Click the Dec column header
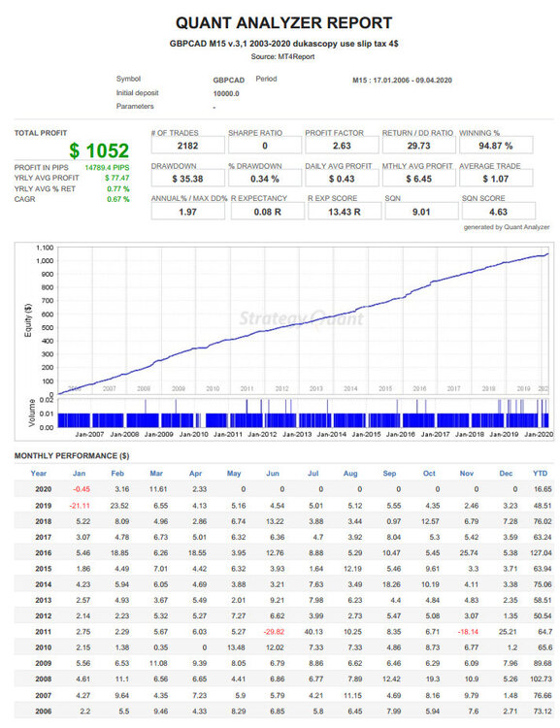This screenshot has width=560, height=728. (x=507, y=473)
